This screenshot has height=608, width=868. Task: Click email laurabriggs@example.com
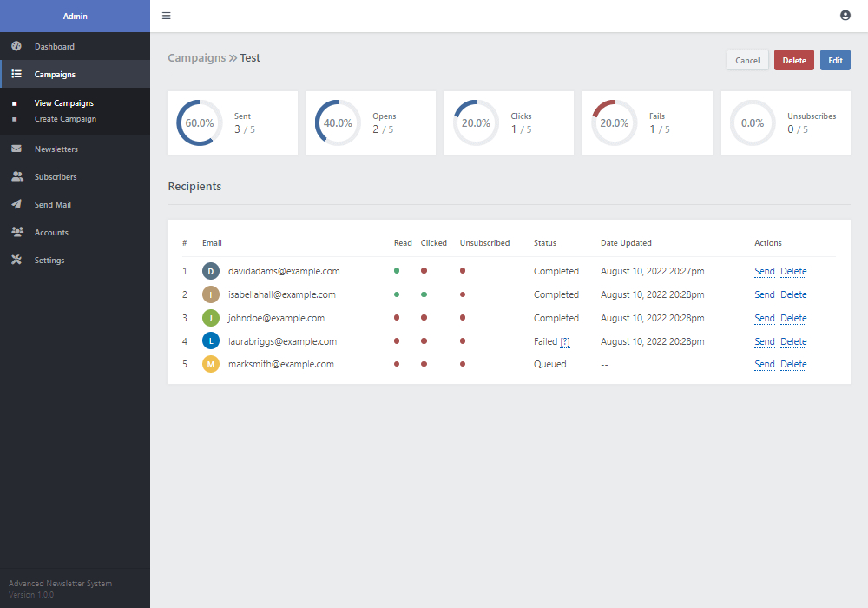point(282,341)
